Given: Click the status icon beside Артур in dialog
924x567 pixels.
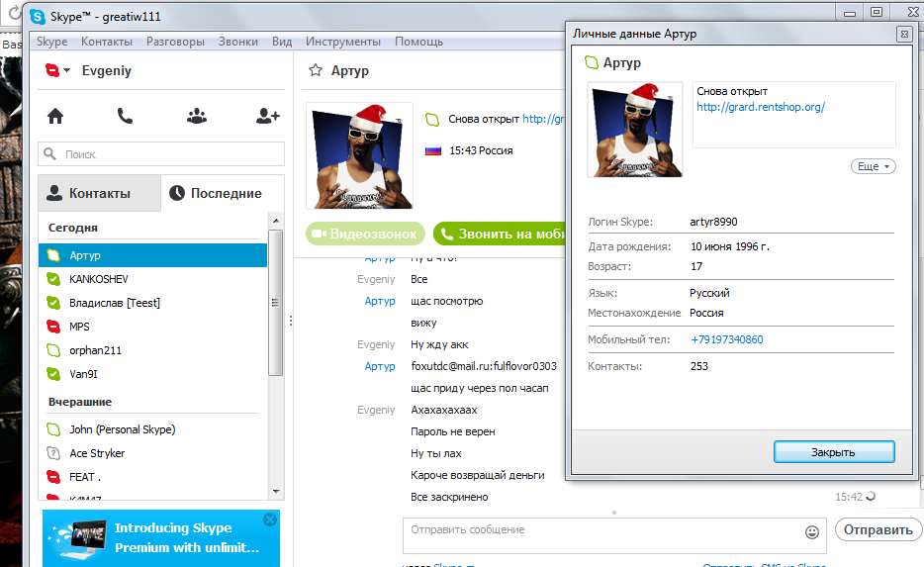Looking at the screenshot, I should tap(591, 62).
